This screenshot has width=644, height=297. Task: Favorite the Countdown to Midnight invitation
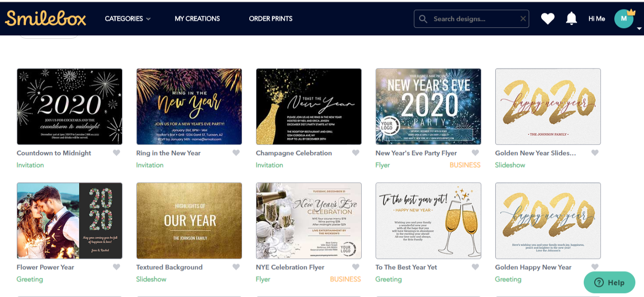[x=116, y=153]
